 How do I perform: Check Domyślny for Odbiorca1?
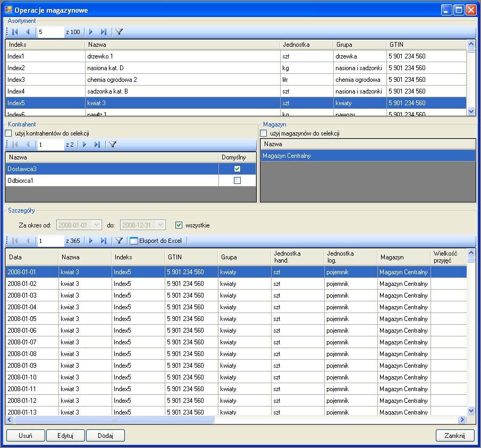coord(237,180)
